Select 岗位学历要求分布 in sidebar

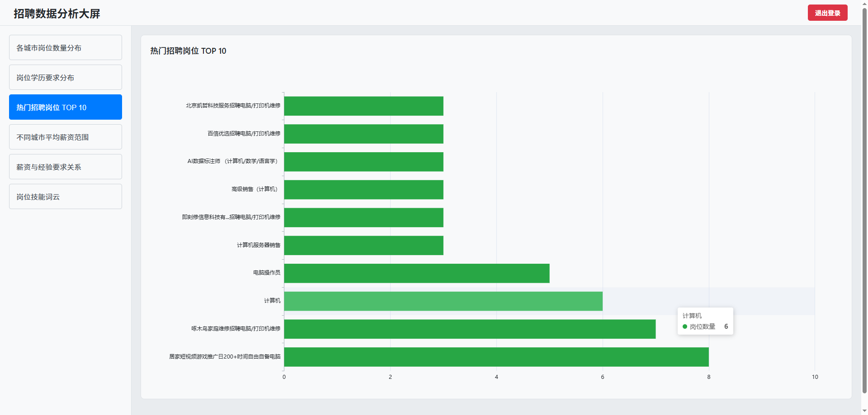click(x=66, y=78)
